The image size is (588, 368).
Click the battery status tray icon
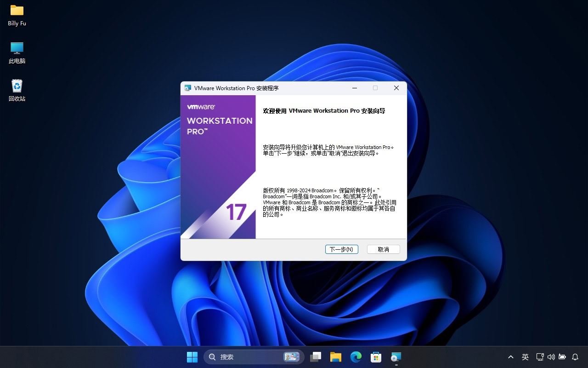point(562,357)
